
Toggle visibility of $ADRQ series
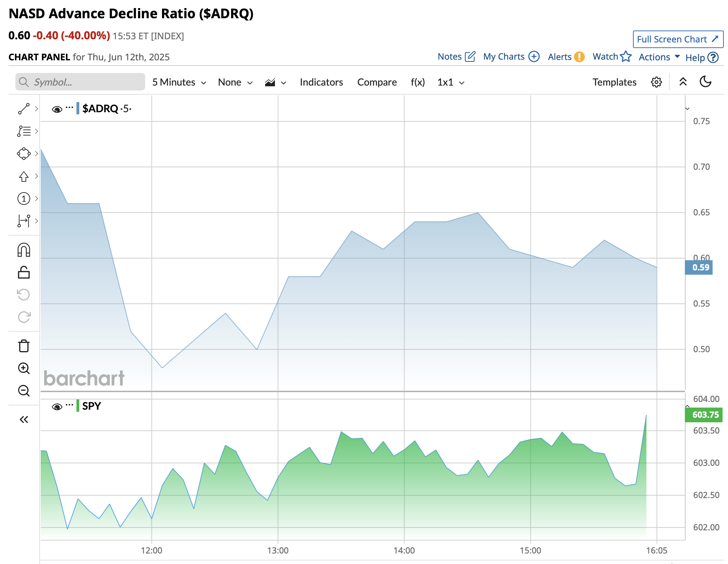[57, 109]
